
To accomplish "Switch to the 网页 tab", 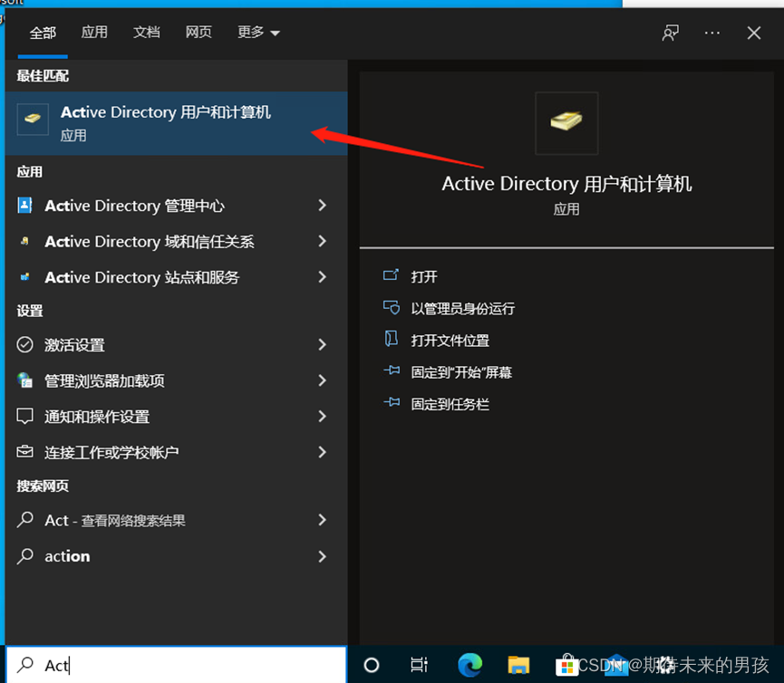I will pyautogui.click(x=198, y=33).
